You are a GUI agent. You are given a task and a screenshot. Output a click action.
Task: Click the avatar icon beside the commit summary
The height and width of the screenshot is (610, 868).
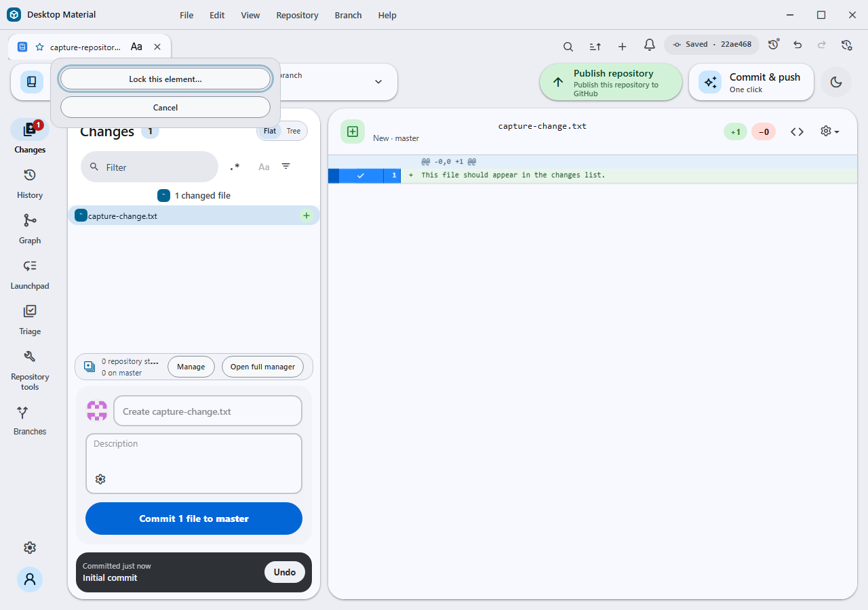pyautogui.click(x=97, y=411)
